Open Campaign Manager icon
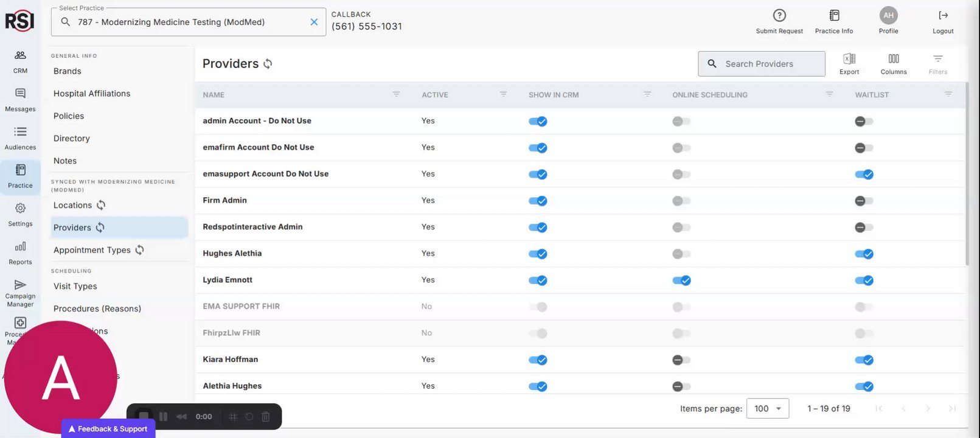Image resolution: width=980 pixels, height=438 pixels. [20, 285]
